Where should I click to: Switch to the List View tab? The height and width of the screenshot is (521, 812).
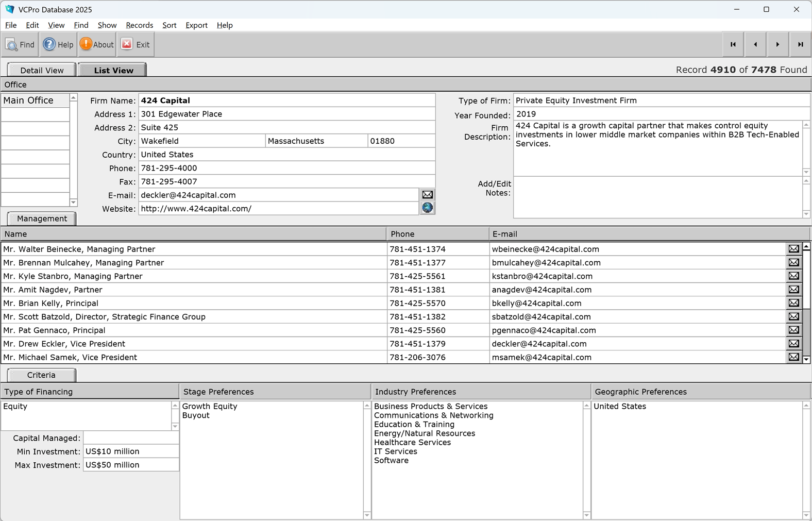point(113,70)
